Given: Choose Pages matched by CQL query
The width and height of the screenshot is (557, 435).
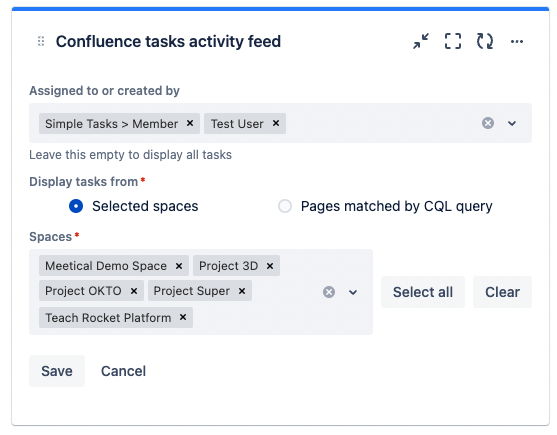Looking at the screenshot, I should click(x=285, y=206).
